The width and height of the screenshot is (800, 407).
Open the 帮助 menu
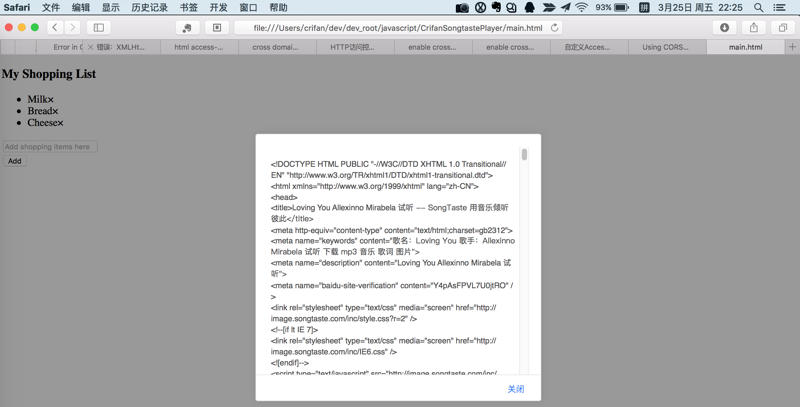pos(278,7)
